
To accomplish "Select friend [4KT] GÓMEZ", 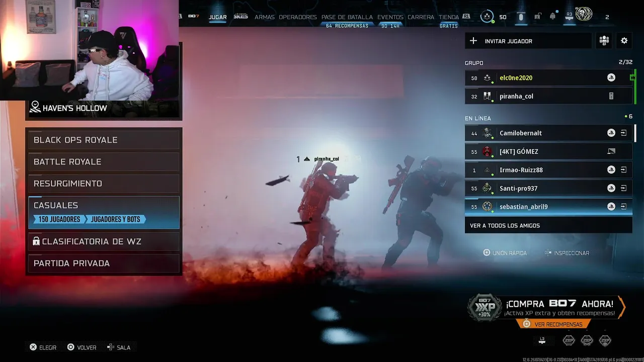I will 548,151.
